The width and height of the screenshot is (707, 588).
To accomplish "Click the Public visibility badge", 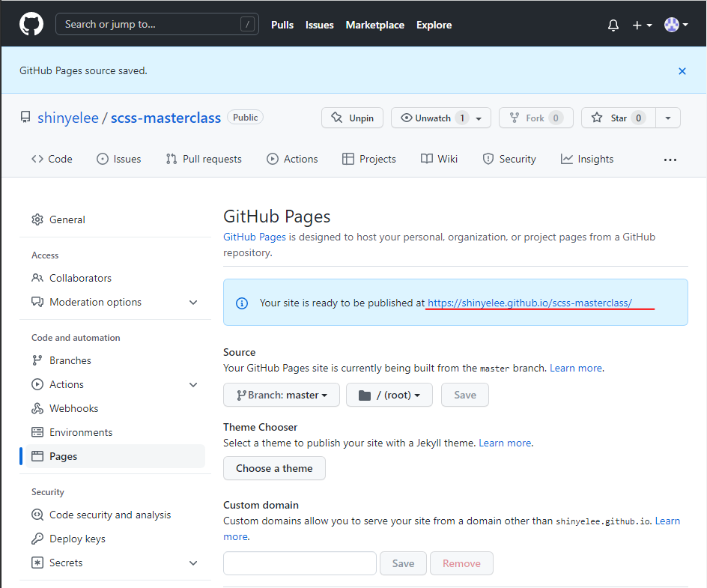I will [x=246, y=118].
